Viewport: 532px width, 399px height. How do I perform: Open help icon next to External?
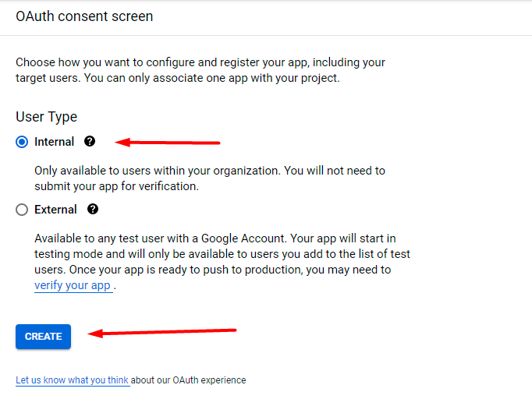(x=93, y=209)
